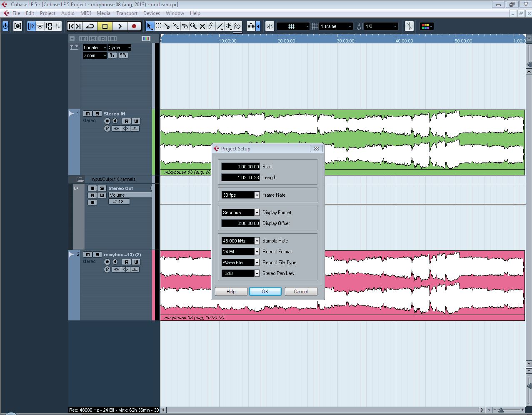532x415 pixels.
Task: Open the color palette selector in toolbar
Action: tap(427, 26)
